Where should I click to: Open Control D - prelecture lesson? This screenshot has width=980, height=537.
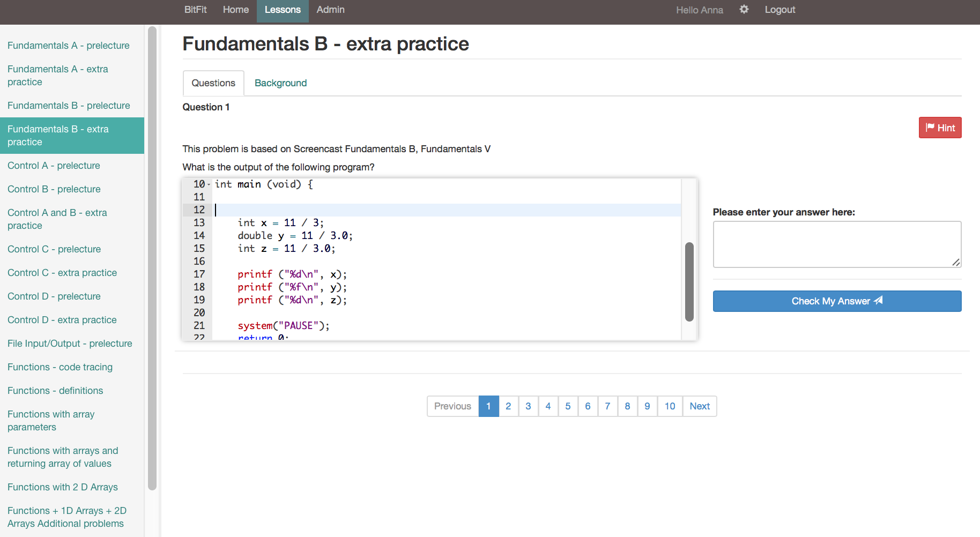pos(54,296)
